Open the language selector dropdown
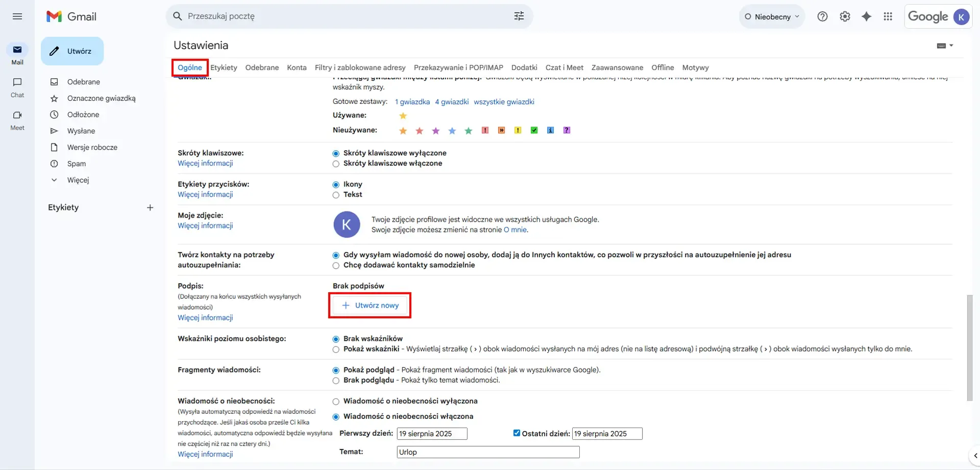 pos(944,45)
